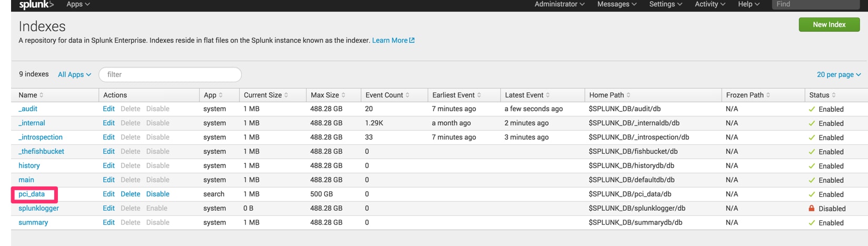Open the pci_data index
The width and height of the screenshot is (868, 246).
[x=32, y=194]
